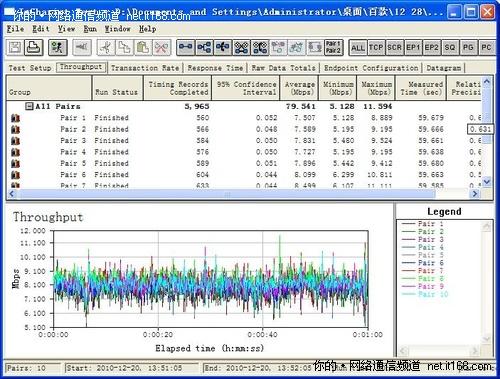The width and height of the screenshot is (500, 379).
Task: Open the Run menu
Action: tap(90, 29)
